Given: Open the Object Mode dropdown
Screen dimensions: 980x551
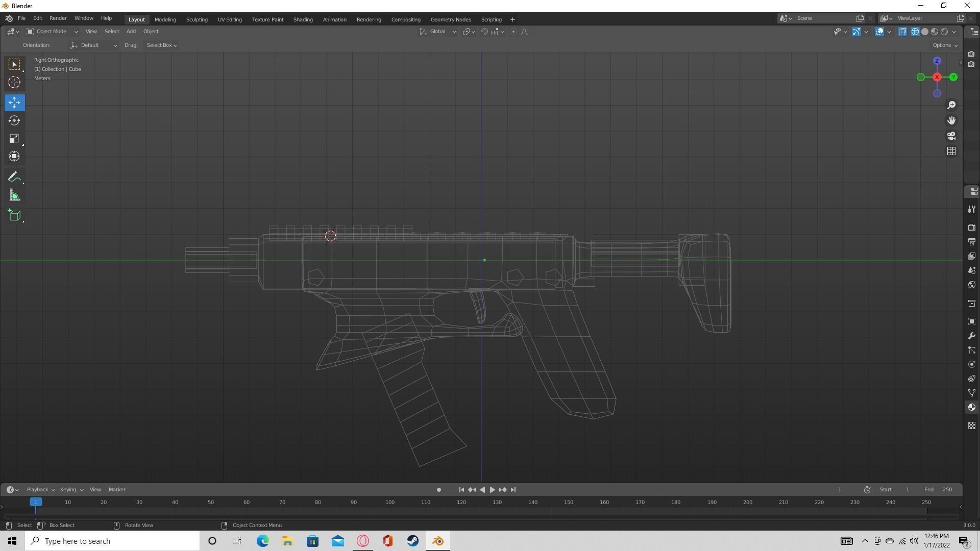Looking at the screenshot, I should pos(51,31).
